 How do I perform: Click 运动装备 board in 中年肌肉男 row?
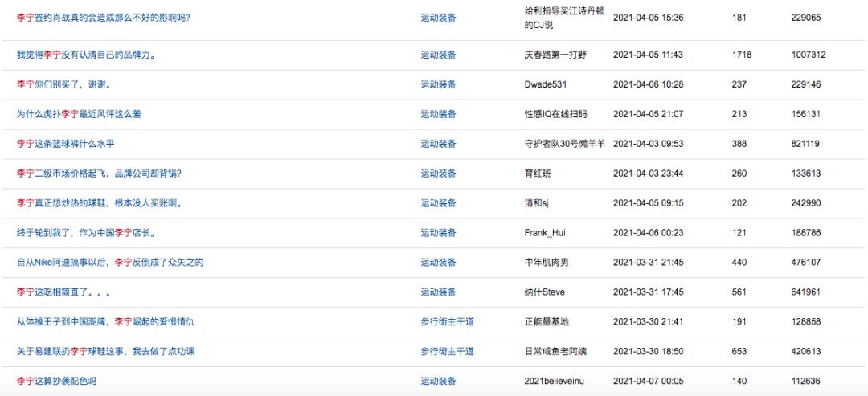(439, 262)
